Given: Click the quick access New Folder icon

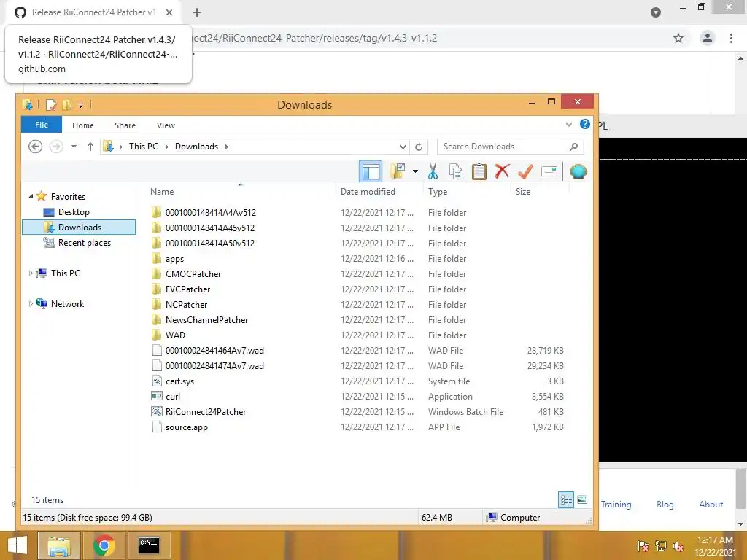Looking at the screenshot, I should point(66,105).
